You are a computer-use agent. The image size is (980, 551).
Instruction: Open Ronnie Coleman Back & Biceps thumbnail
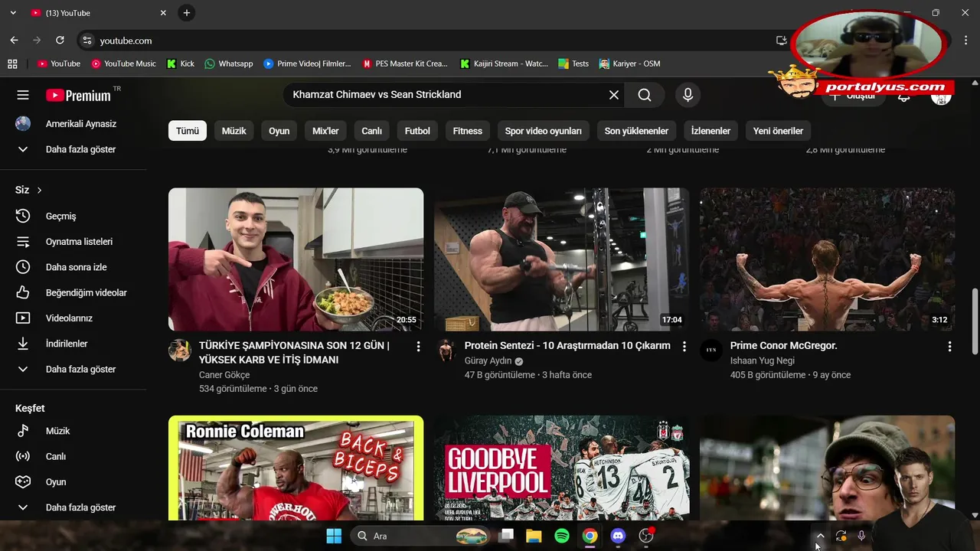pyautogui.click(x=296, y=468)
